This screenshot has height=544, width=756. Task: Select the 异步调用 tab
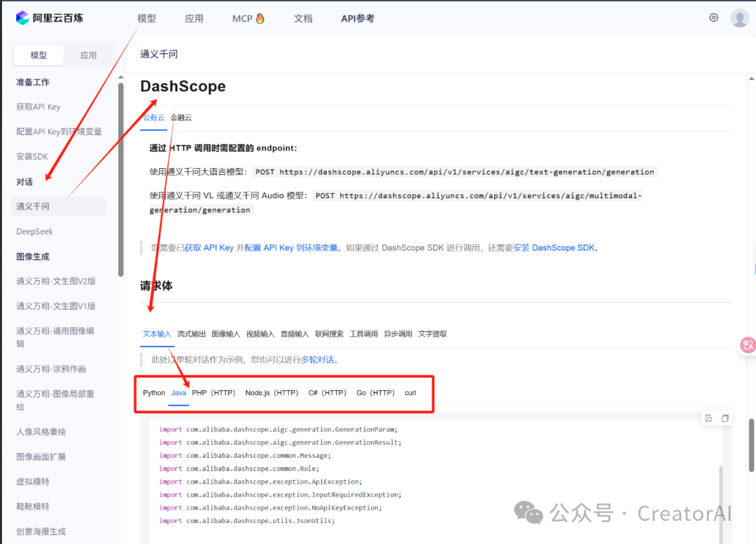tap(398, 334)
